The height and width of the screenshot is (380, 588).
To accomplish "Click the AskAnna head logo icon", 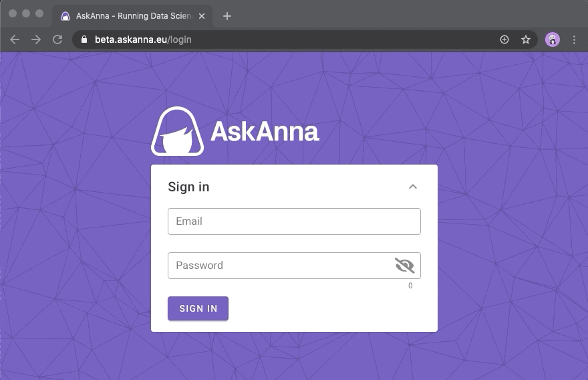I will [x=177, y=131].
